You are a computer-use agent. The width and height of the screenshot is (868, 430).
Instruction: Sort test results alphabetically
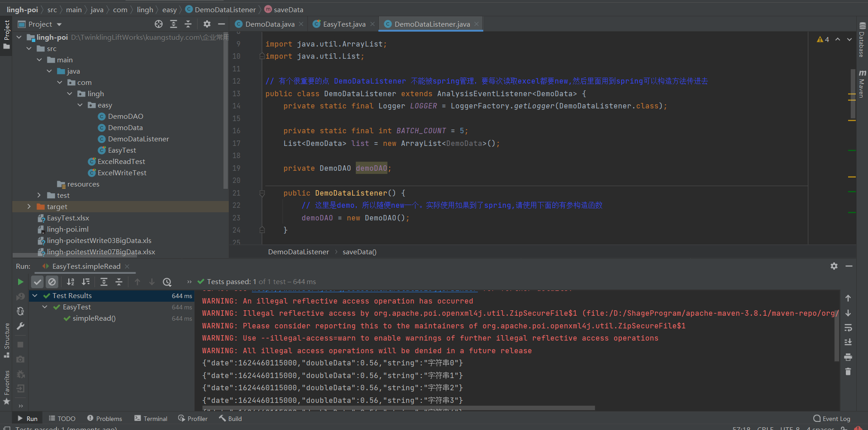pyautogui.click(x=71, y=282)
